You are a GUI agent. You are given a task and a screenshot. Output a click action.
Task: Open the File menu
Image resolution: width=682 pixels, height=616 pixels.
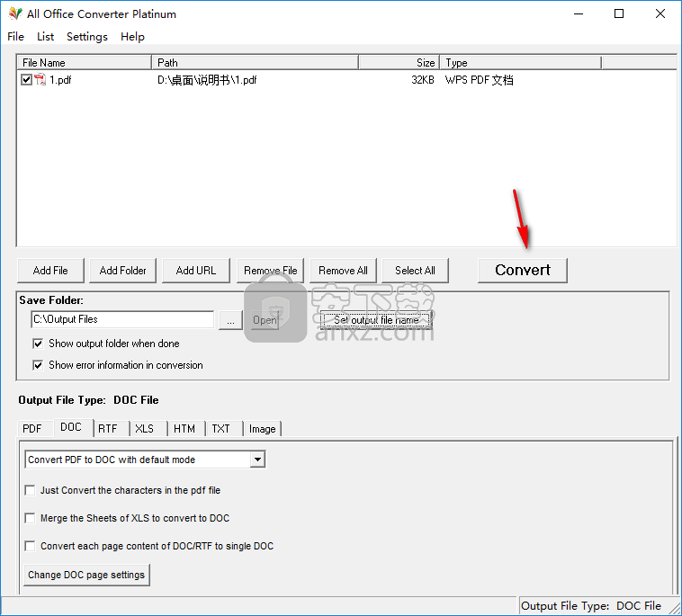click(15, 37)
